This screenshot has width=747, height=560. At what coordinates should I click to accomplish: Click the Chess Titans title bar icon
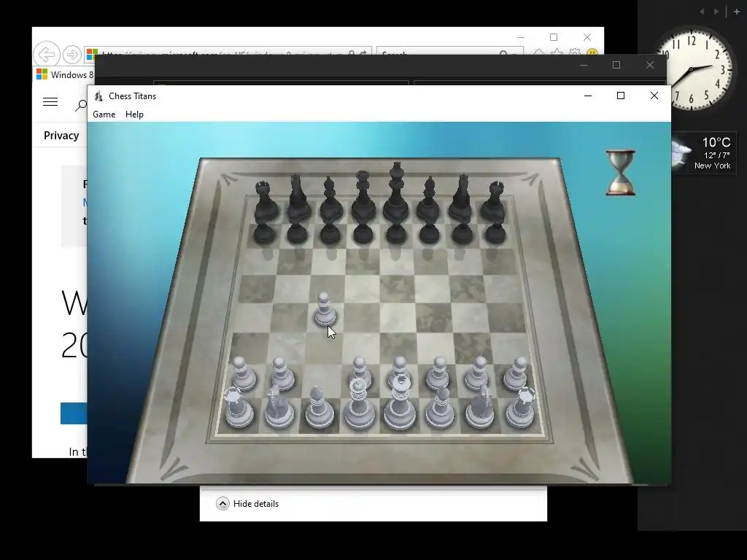pyautogui.click(x=98, y=96)
